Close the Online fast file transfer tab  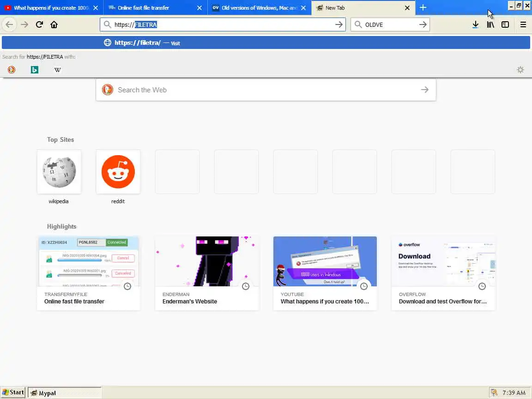tap(199, 7)
